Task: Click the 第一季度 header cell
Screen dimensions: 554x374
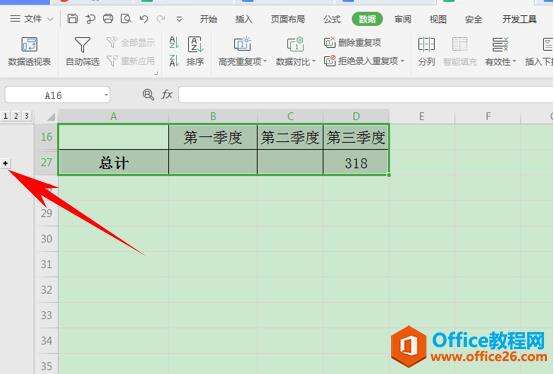Action: (213, 137)
